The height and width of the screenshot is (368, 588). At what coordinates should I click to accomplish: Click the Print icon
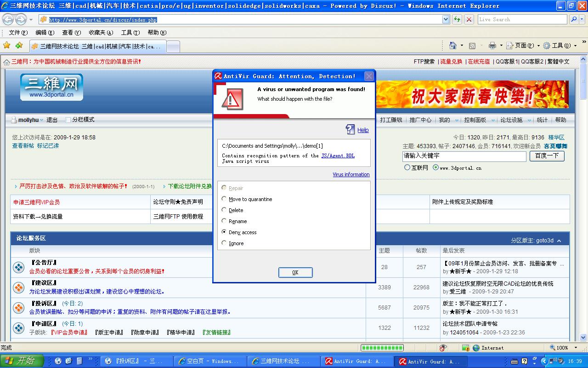click(x=492, y=46)
